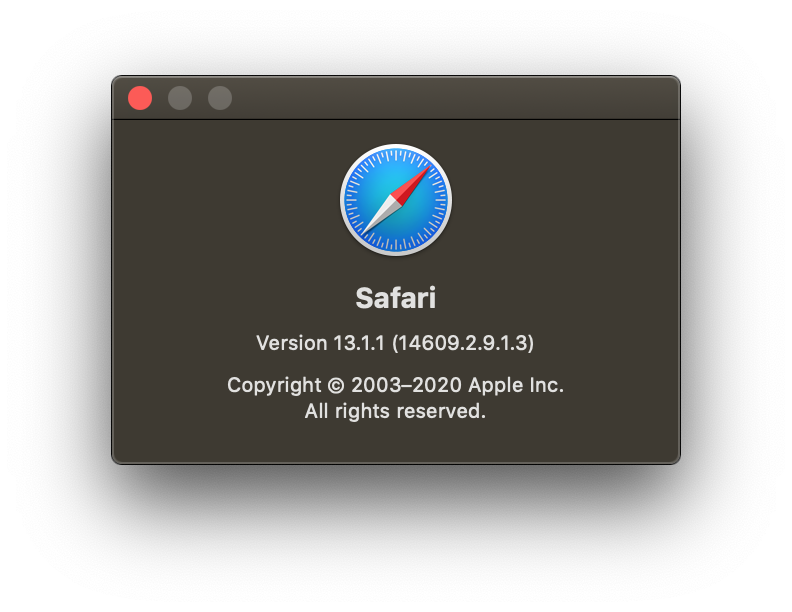Click the word "Copyright"
The image size is (792, 612).
pos(274,386)
